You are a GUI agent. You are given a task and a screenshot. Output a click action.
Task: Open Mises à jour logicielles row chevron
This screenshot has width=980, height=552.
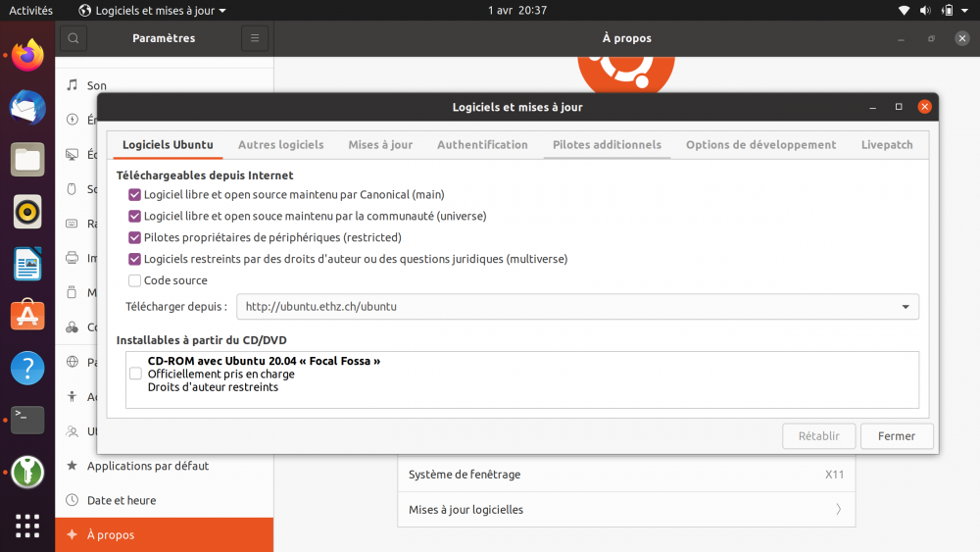[x=838, y=510]
